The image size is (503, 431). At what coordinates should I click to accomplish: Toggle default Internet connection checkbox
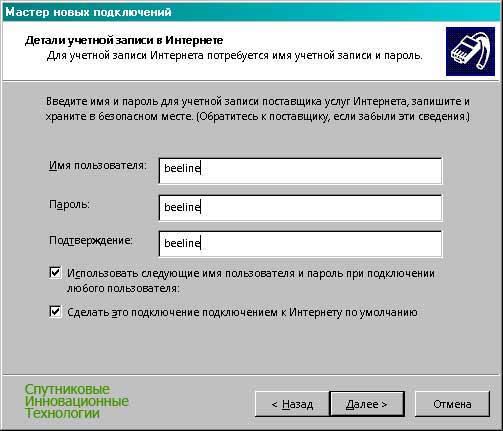(x=55, y=312)
